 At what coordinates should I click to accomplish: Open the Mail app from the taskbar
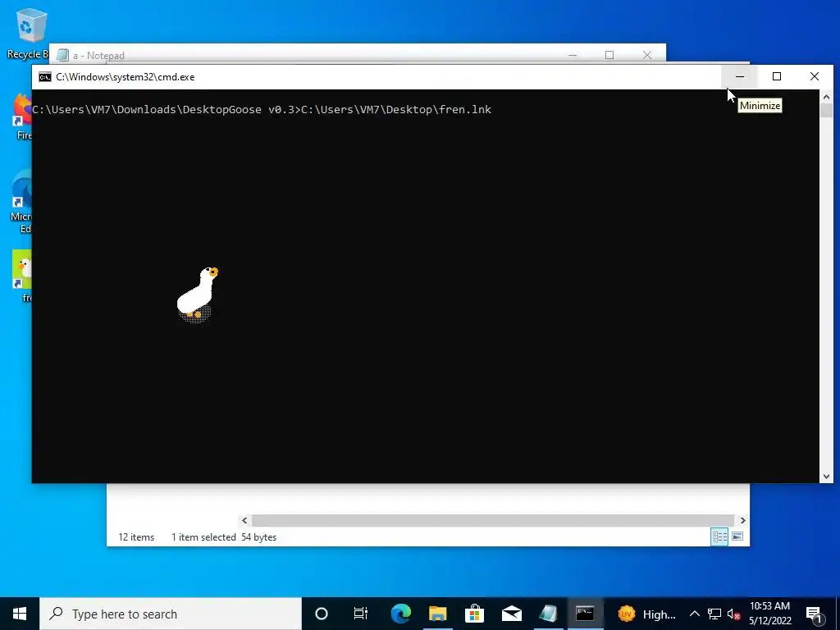pyautogui.click(x=512, y=614)
